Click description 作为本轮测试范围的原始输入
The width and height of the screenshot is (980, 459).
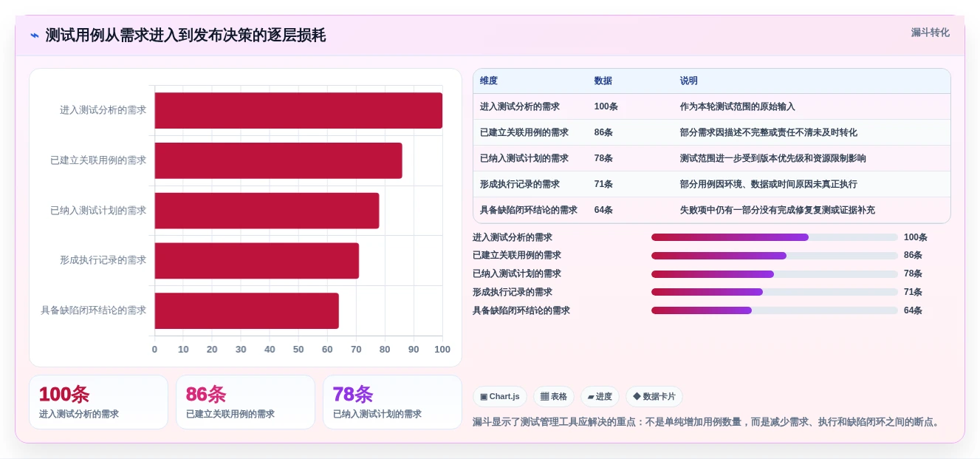pyautogui.click(x=738, y=106)
